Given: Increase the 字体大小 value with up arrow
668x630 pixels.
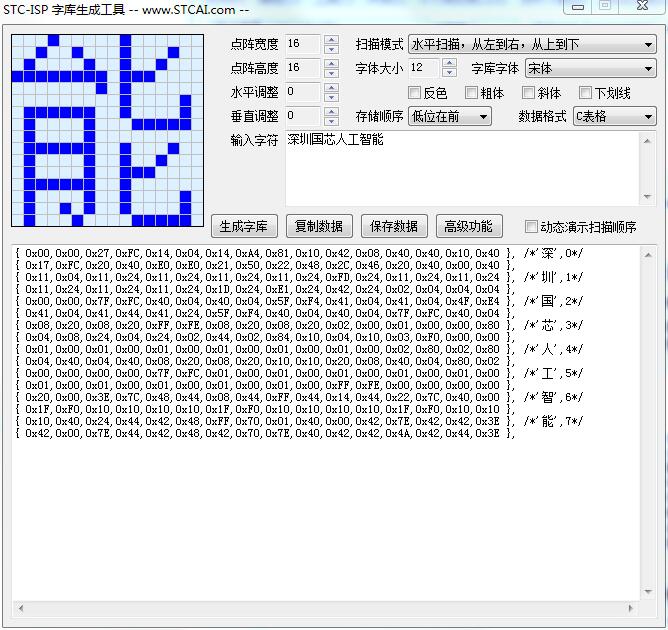Looking at the screenshot, I should tap(449, 64).
